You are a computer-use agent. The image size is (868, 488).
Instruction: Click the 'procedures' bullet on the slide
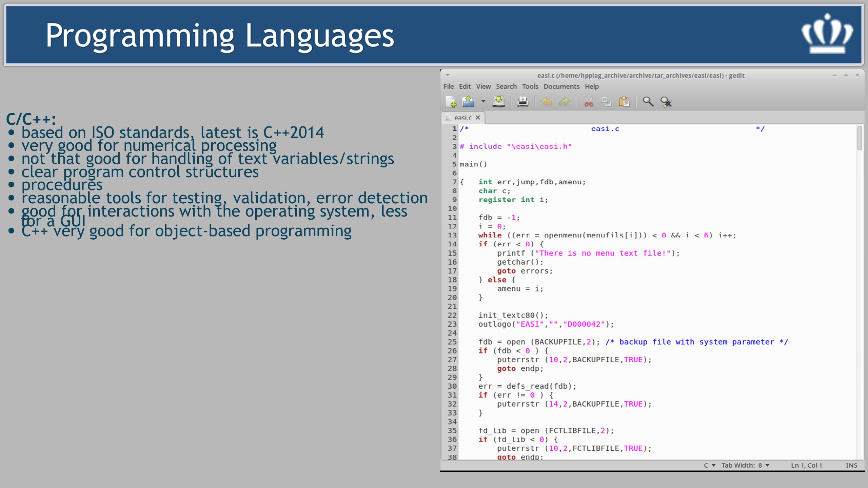pos(62,185)
